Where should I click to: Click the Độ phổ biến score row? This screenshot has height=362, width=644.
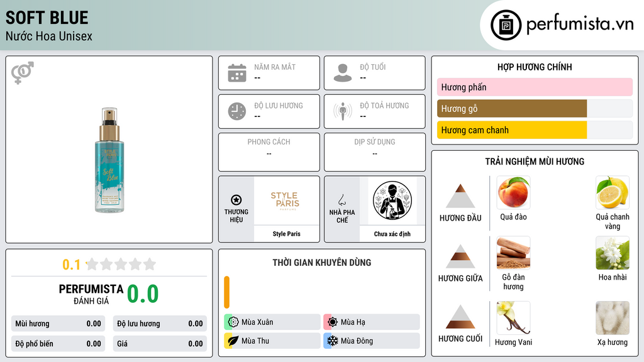pyautogui.click(x=58, y=344)
